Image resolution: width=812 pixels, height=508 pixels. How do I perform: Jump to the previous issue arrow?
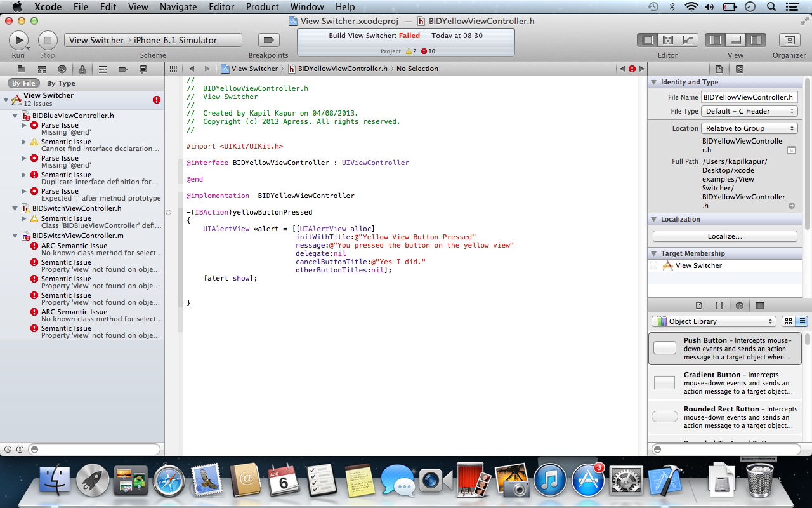coord(622,69)
